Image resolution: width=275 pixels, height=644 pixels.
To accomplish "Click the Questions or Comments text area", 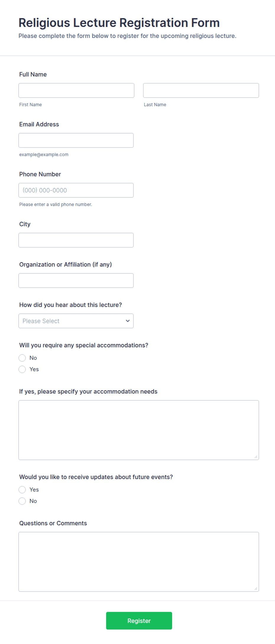I will (139, 562).
